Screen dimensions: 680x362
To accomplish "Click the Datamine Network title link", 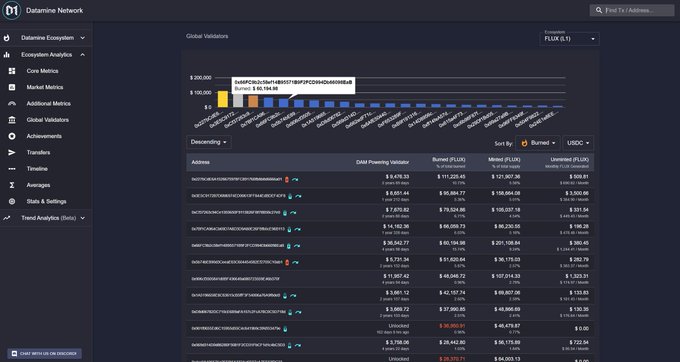I will click(x=55, y=10).
